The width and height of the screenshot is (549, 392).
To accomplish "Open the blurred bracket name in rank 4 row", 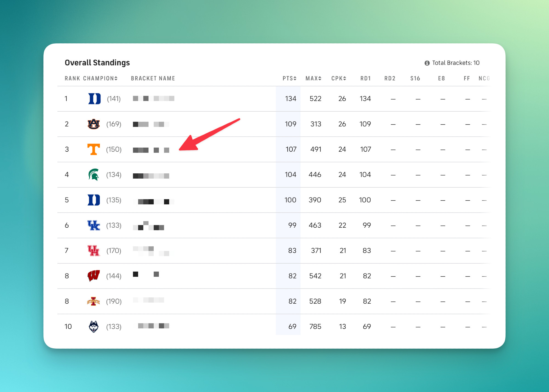I will [151, 176].
